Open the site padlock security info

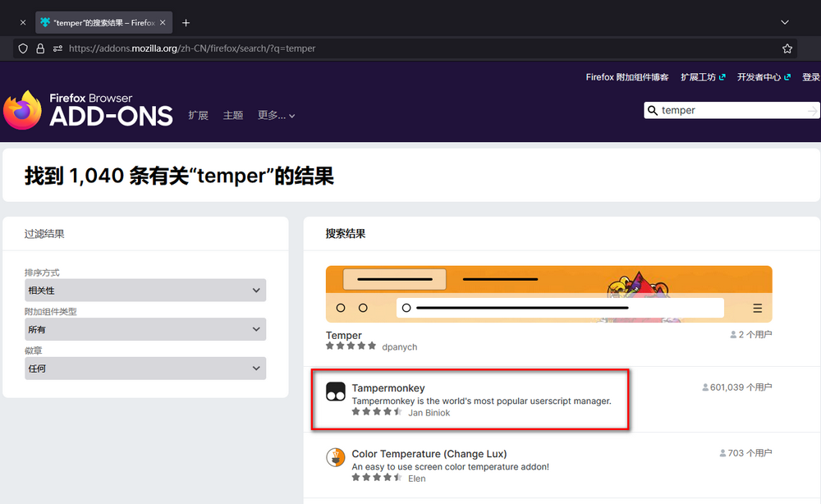[x=40, y=48]
